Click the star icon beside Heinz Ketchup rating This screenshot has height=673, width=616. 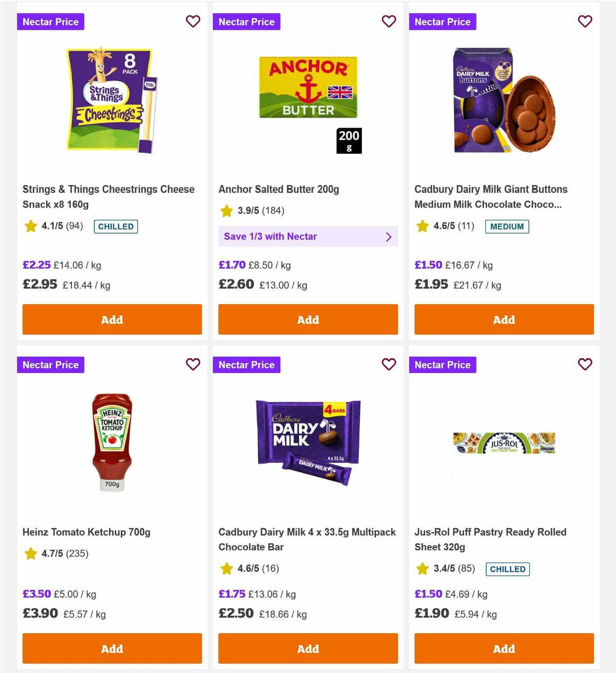click(x=30, y=554)
